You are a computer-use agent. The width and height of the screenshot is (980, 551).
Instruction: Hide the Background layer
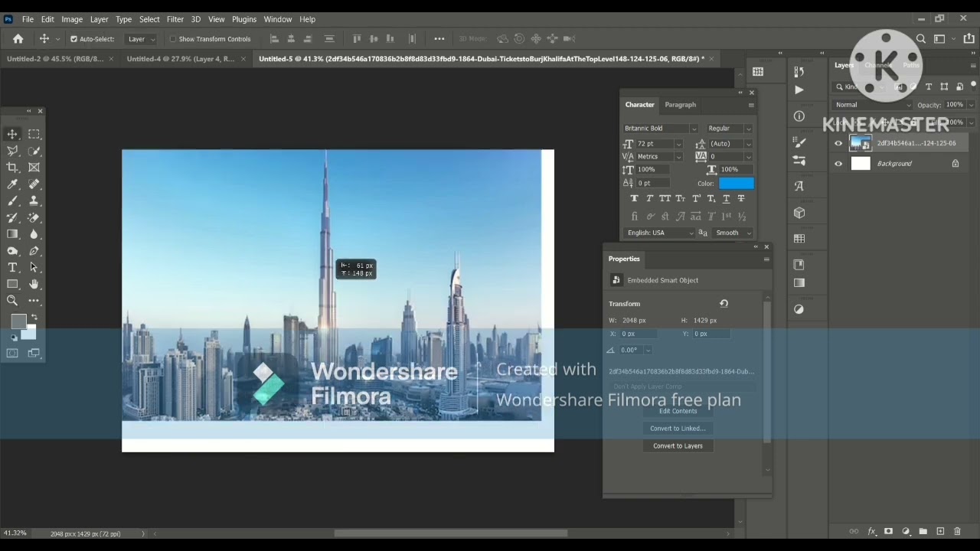838,164
